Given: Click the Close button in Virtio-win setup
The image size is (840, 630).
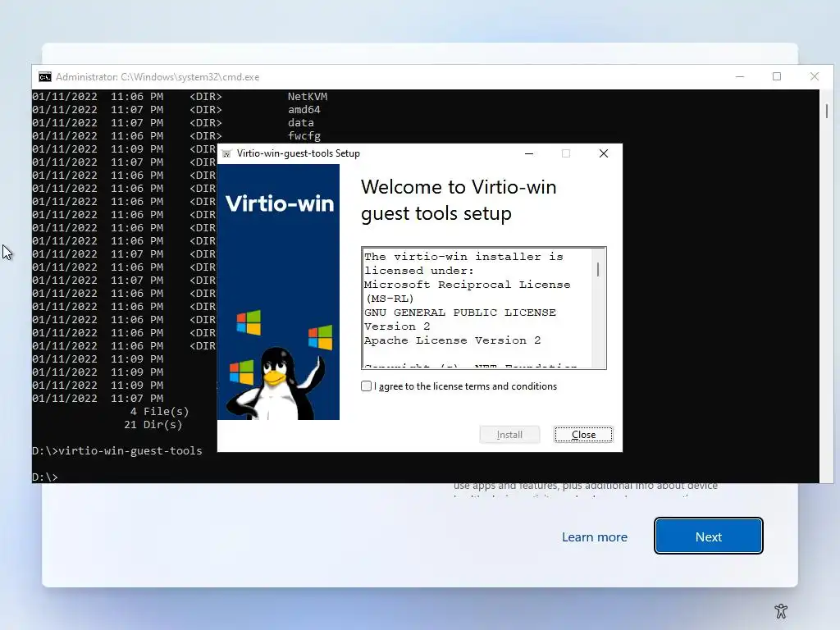Looking at the screenshot, I should (x=583, y=435).
